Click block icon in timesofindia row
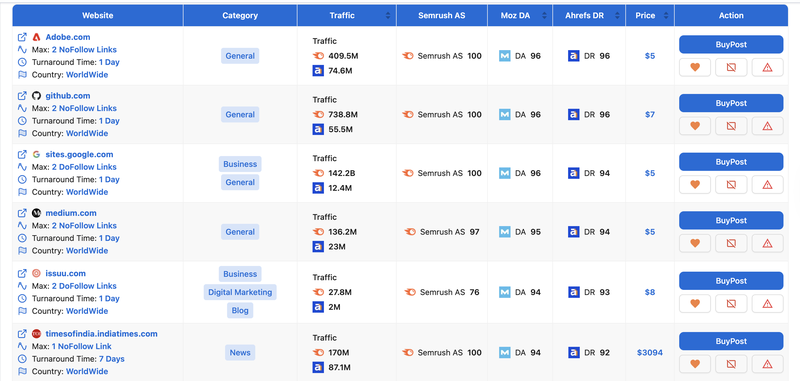The width and height of the screenshot is (800, 381). click(731, 364)
